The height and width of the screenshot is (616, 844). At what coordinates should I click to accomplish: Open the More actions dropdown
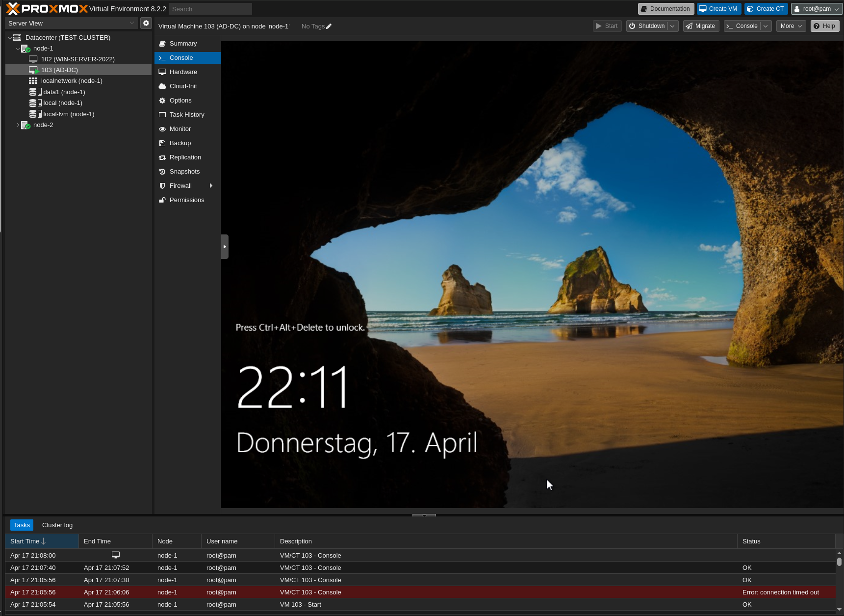click(791, 26)
